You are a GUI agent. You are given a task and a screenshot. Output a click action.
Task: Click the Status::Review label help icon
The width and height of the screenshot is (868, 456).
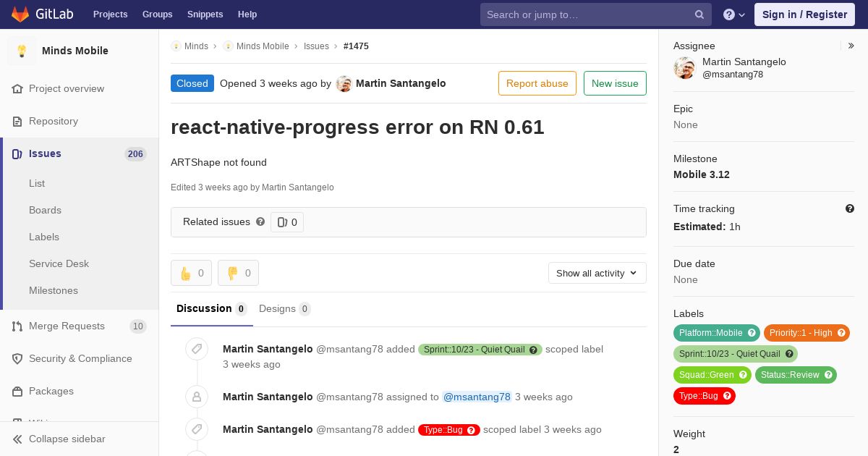click(x=828, y=375)
